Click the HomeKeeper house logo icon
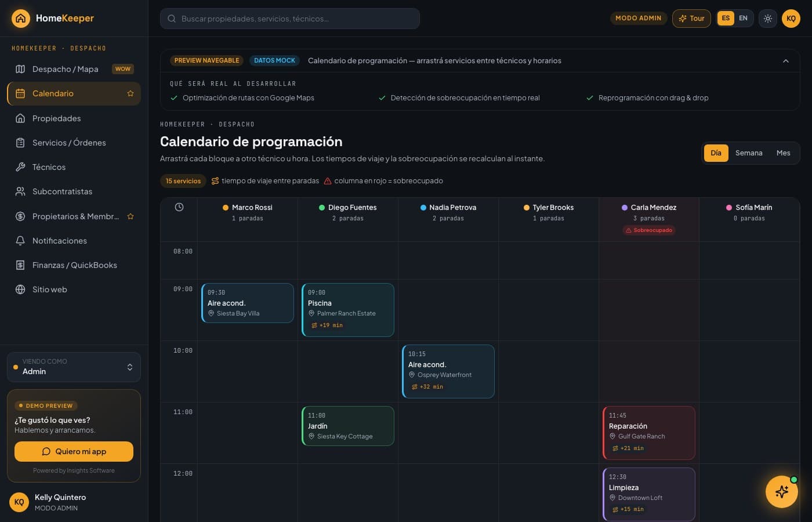Screen dimensions: 812x522 [x=21, y=19]
